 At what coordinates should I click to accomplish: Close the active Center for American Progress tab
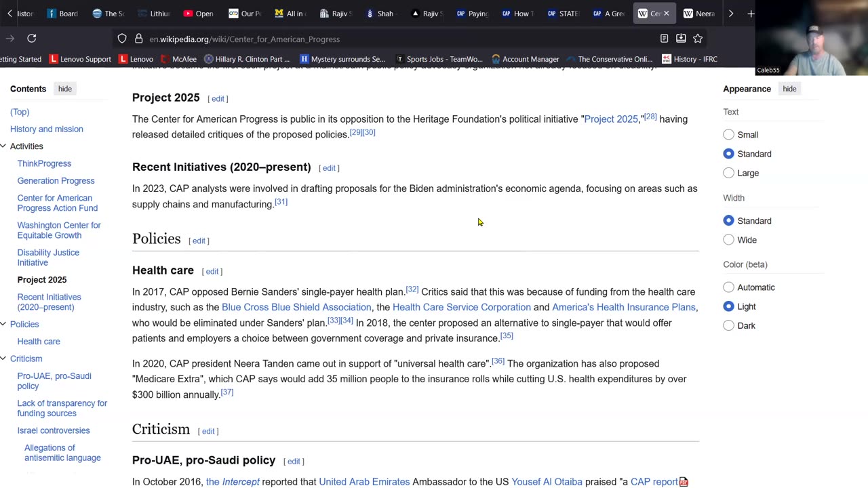click(666, 14)
